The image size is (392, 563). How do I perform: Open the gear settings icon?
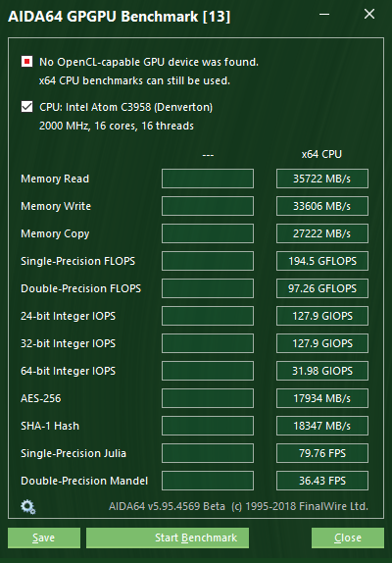(x=28, y=507)
